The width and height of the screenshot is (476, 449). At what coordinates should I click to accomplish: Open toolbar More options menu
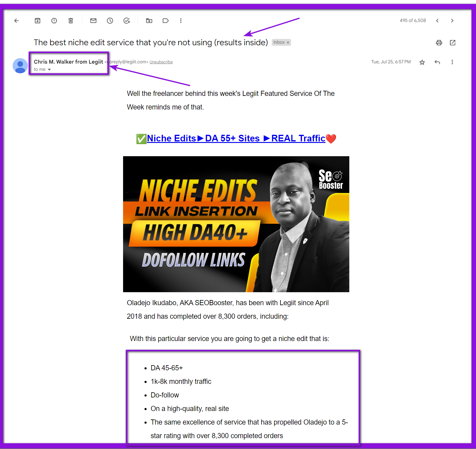click(x=181, y=21)
